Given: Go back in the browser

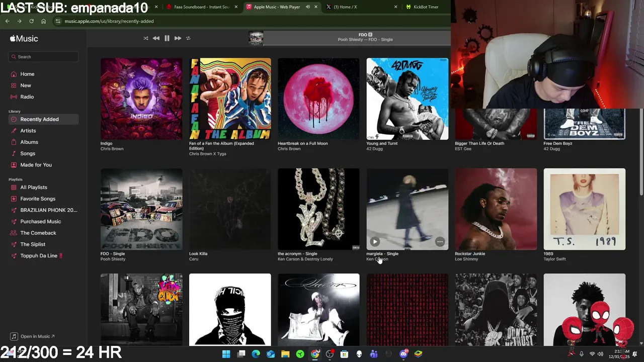Looking at the screenshot, I should (x=7, y=21).
